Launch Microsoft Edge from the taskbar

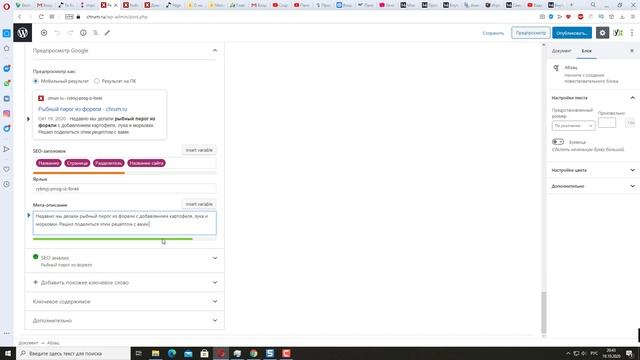[x=172, y=353]
